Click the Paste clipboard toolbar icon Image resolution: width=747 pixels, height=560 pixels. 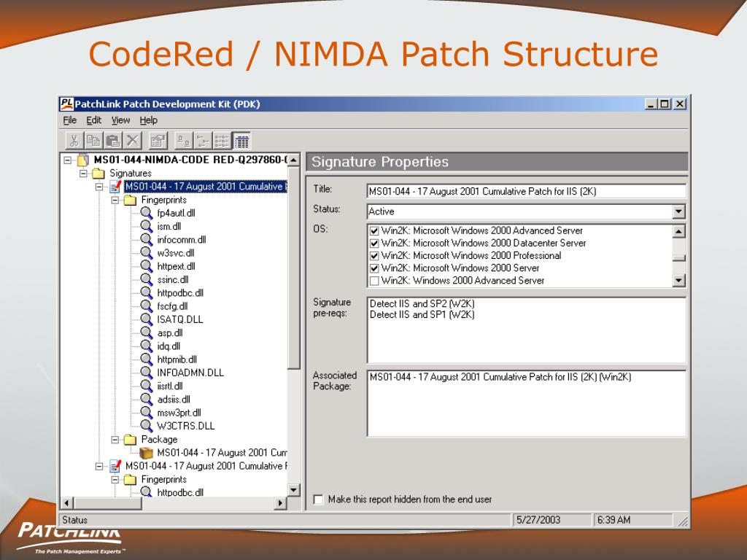point(113,141)
